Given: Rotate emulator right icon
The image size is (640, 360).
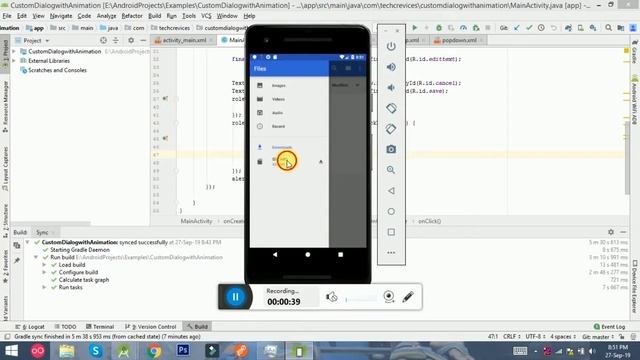Looking at the screenshot, I should tap(391, 129).
